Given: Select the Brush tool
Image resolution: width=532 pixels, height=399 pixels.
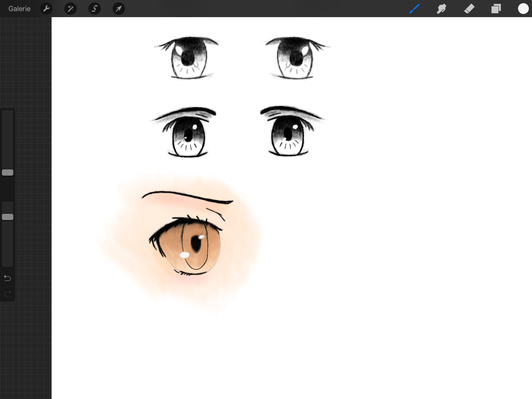Looking at the screenshot, I should click(414, 9).
